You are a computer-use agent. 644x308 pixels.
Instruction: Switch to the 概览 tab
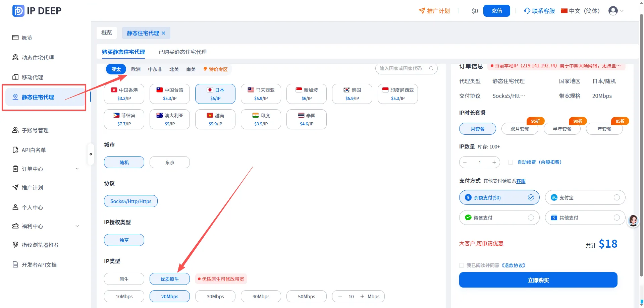coord(107,33)
